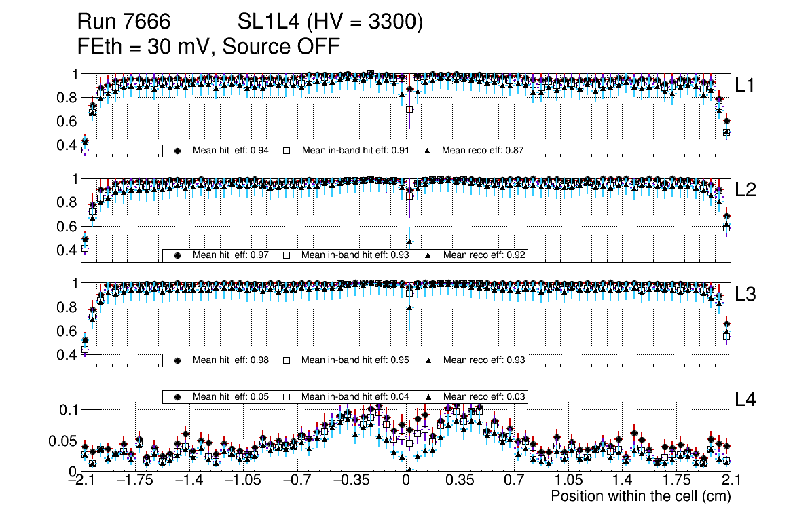Image resolution: width=812 pixels, height=524 pixels.
Task: Click the circle marker beside 'Mean hit eff: 0.05'
Action: click(x=178, y=396)
